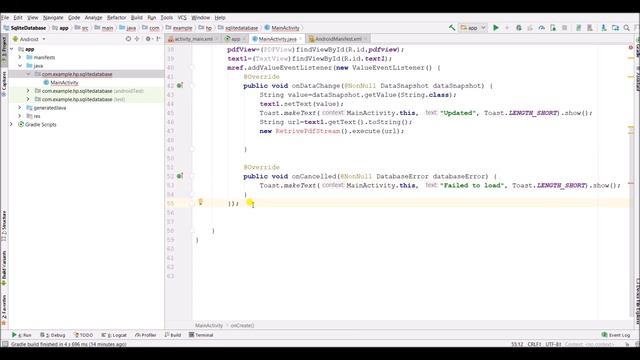640x360 pixels.
Task: Click the override gutter icon beside onCancelled
Action: [x=180, y=176]
